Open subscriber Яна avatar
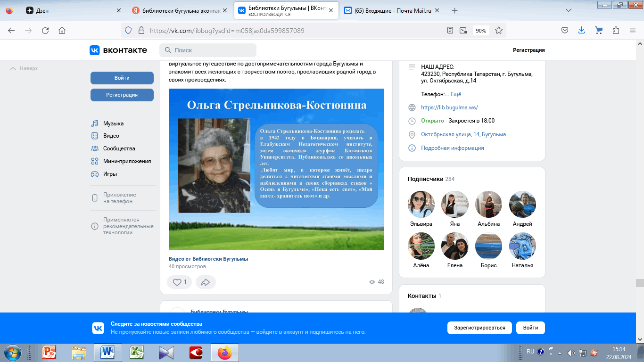 pos(455,204)
